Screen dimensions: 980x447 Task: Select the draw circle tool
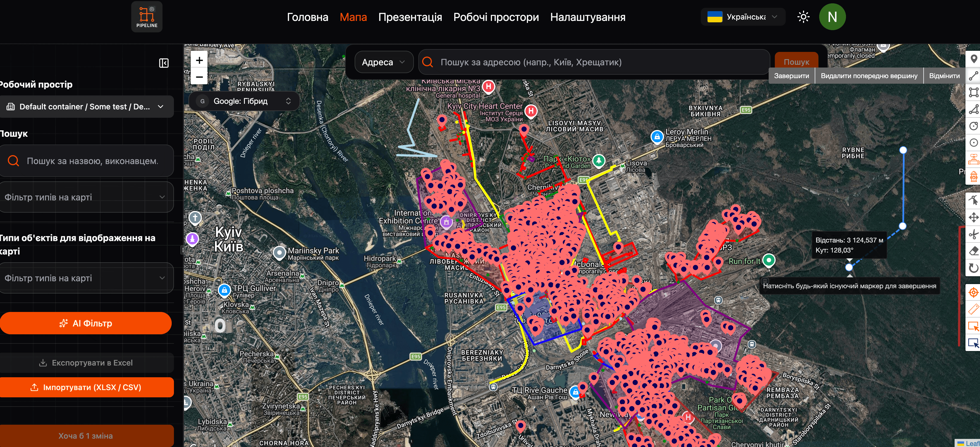[x=974, y=126]
